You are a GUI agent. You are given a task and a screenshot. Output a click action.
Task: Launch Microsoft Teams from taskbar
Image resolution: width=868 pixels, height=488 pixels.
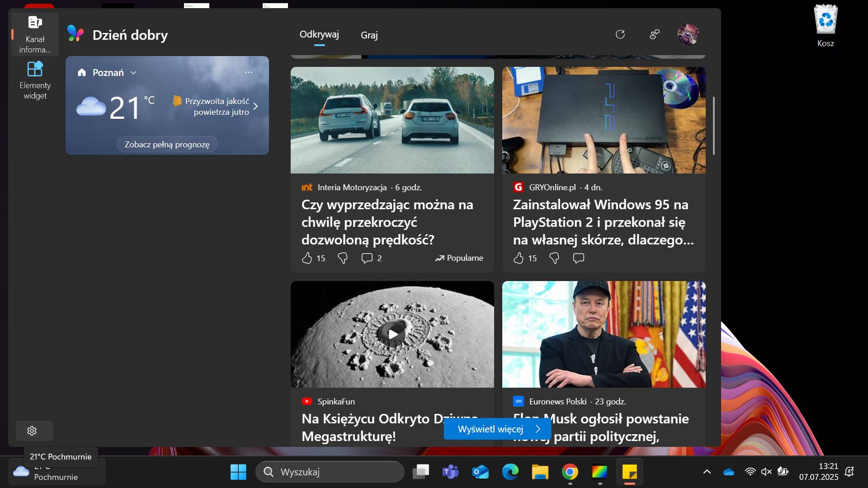coord(450,472)
